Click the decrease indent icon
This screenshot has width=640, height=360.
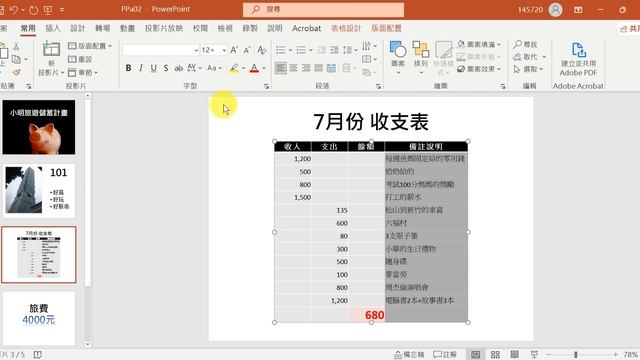click(x=322, y=50)
